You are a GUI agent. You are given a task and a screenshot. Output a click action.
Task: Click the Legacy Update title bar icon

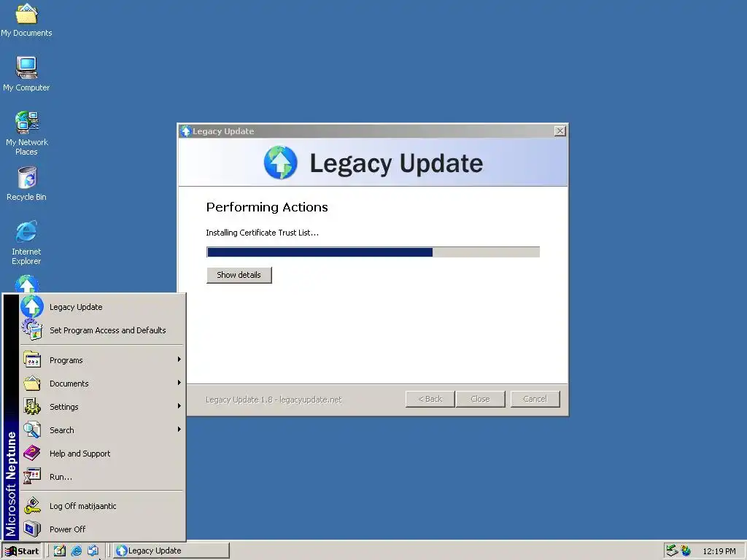(186, 131)
